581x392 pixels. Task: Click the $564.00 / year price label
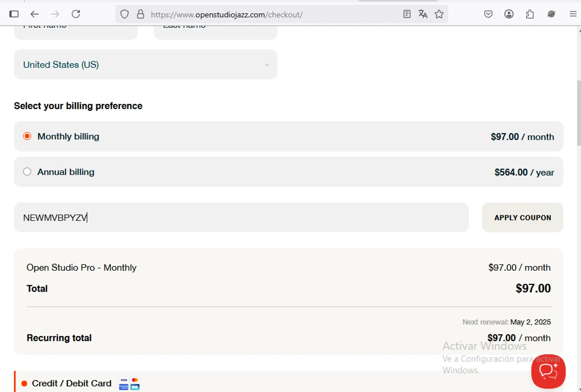pos(524,172)
